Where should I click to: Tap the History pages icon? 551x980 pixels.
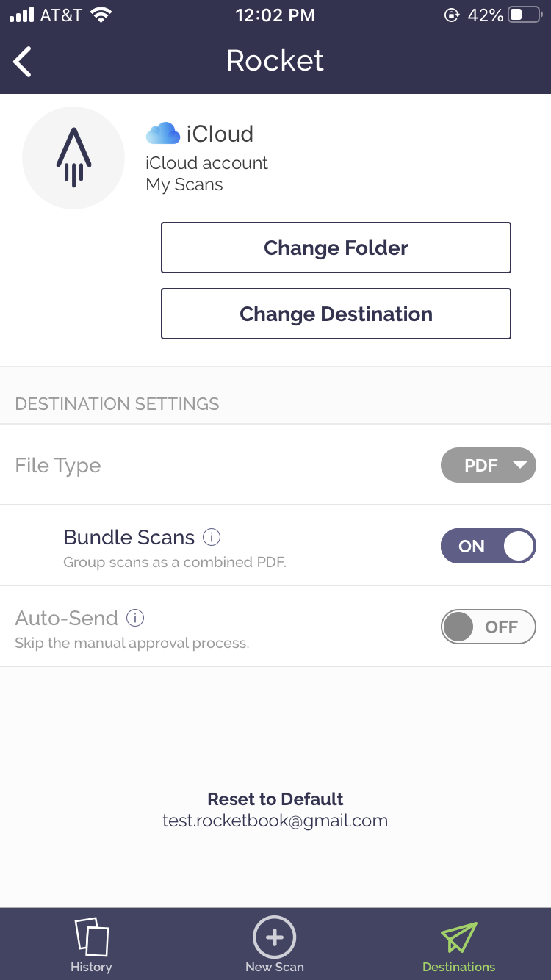(x=92, y=936)
